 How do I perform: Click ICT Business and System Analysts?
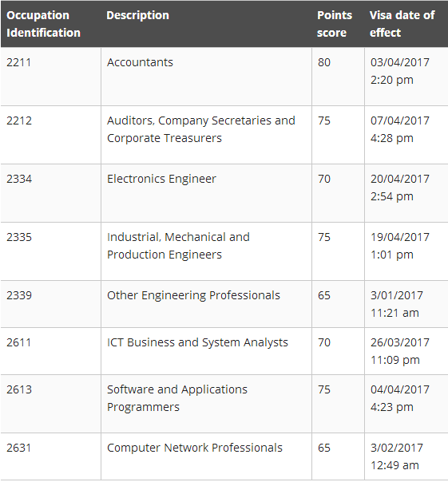pos(197,342)
